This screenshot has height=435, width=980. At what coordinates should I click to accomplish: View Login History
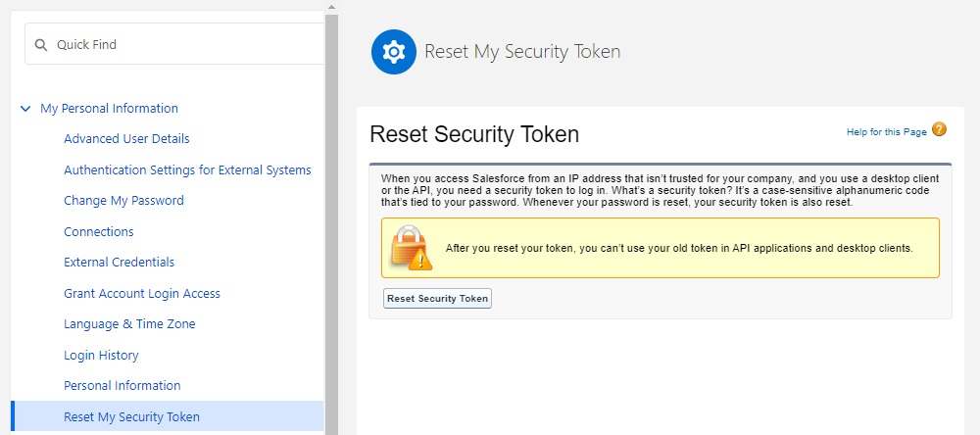click(x=101, y=356)
